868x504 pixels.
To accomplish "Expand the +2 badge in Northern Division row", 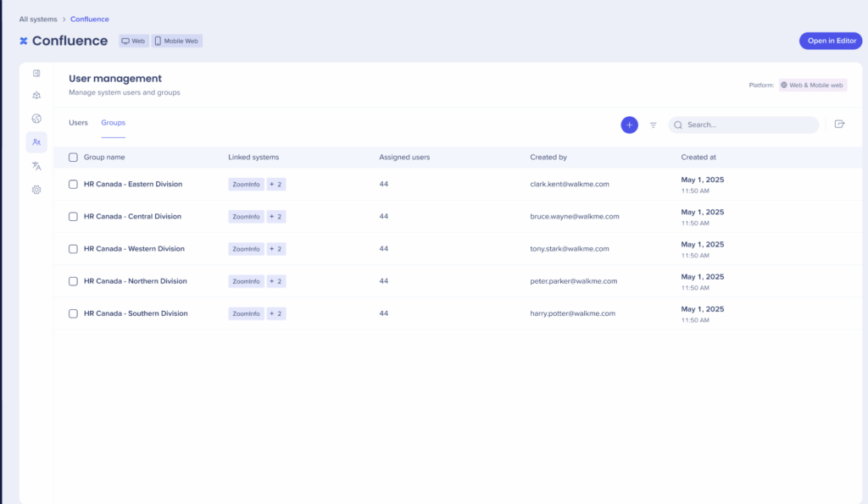I will click(276, 281).
